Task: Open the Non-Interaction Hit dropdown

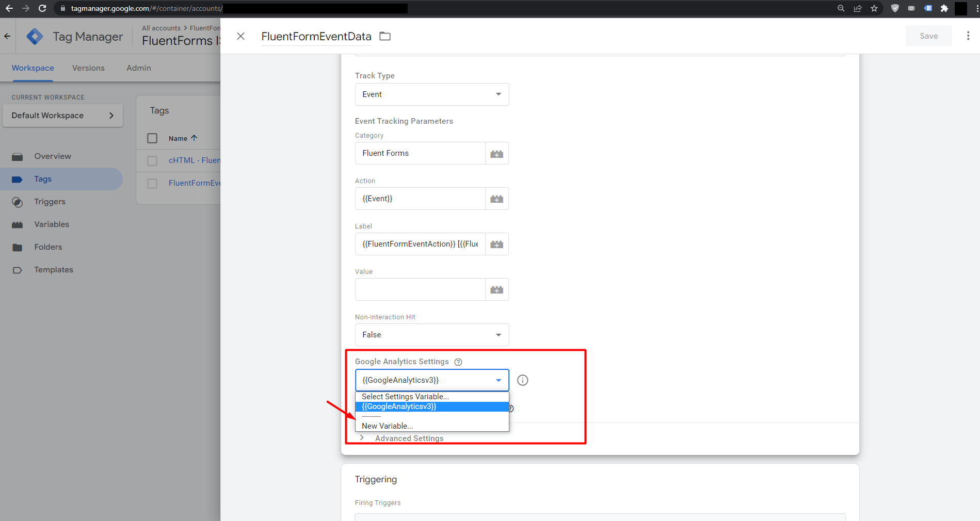Action: coord(431,335)
